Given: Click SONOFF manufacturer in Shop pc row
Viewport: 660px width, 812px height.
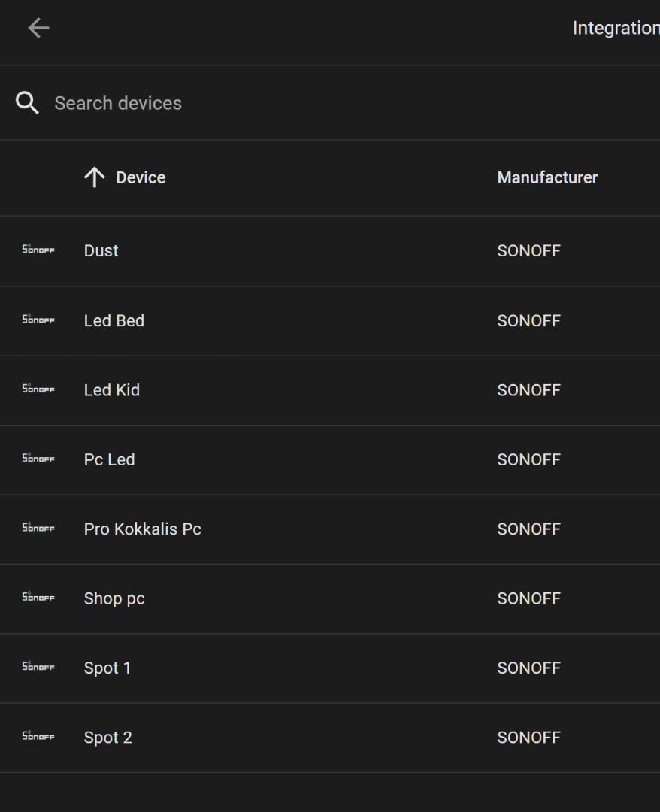Looking at the screenshot, I should pos(528,598).
